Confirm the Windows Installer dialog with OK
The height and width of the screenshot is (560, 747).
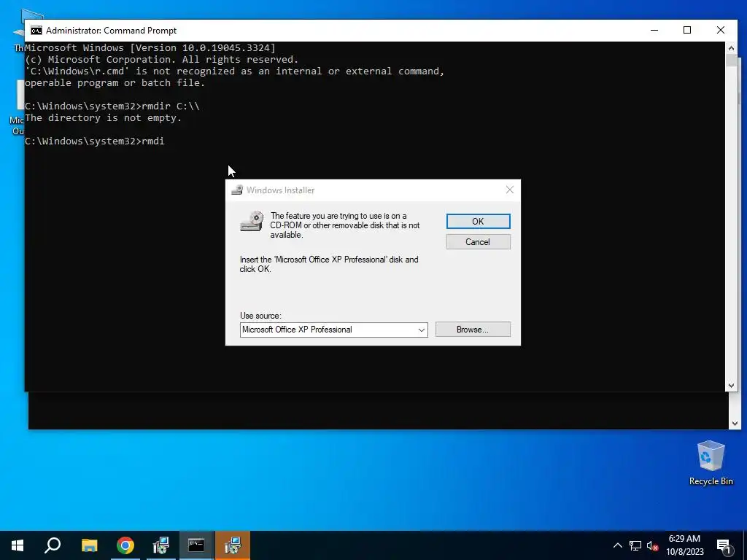478,222
